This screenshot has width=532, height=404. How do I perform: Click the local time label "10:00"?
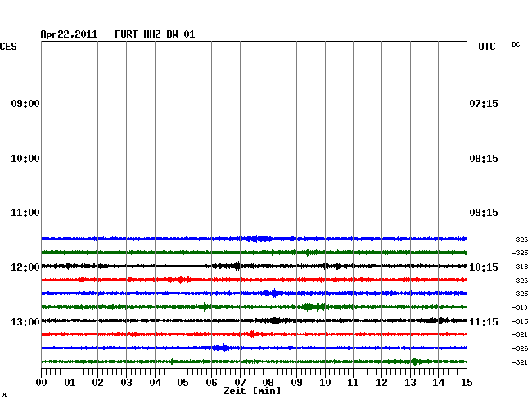(25, 159)
